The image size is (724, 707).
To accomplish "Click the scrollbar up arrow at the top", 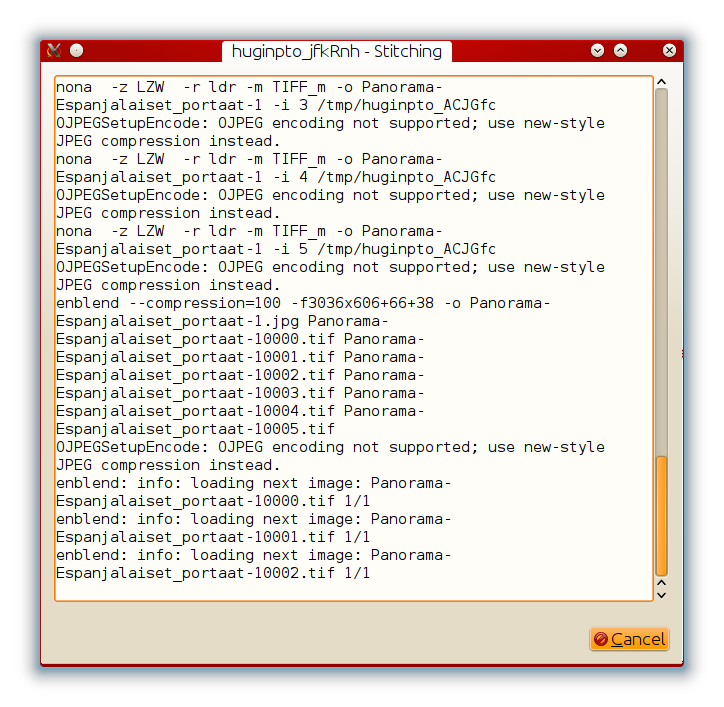I will tap(662, 82).
